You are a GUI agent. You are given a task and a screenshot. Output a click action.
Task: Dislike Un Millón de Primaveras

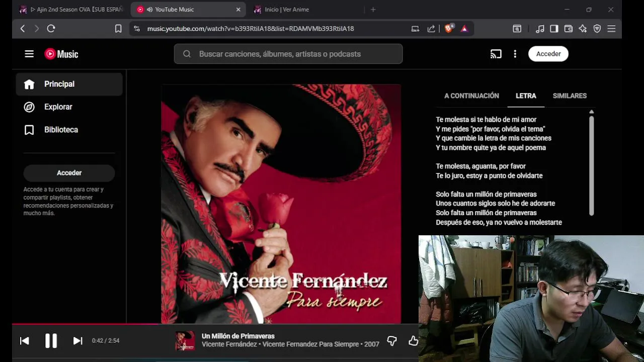point(392,341)
